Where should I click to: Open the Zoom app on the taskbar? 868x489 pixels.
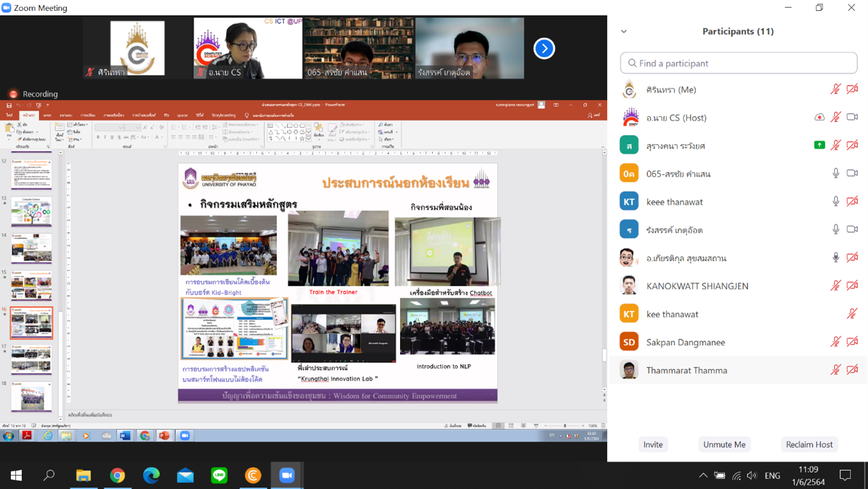(286, 475)
